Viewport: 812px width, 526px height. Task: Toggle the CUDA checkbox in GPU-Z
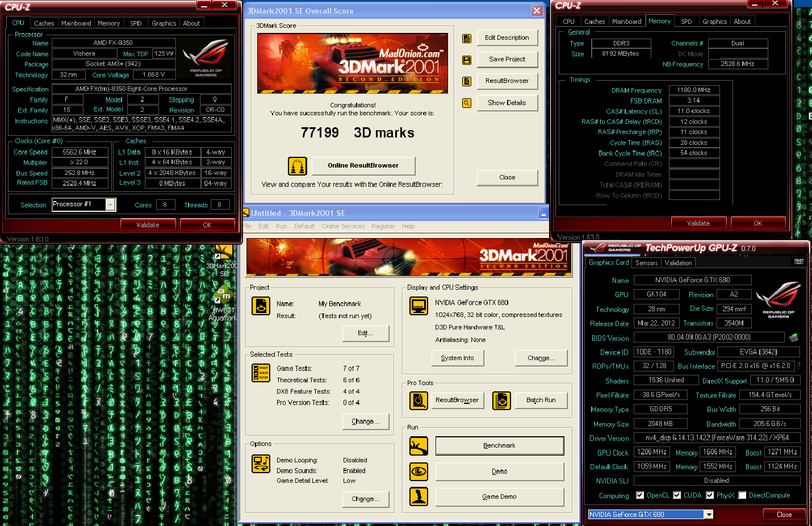tap(677, 495)
